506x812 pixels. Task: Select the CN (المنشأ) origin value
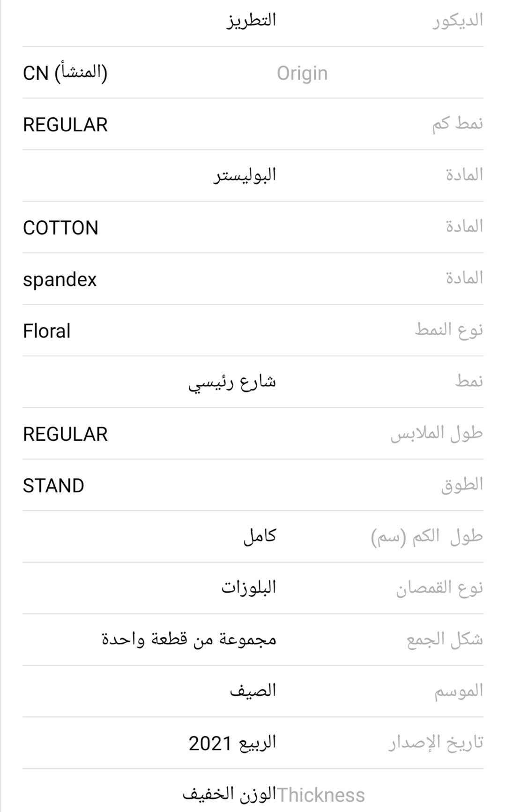coord(65,73)
